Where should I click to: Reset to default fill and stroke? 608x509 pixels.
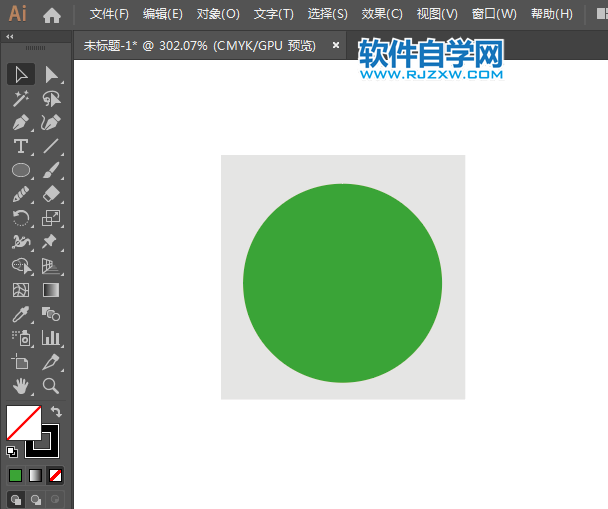click(x=12, y=452)
